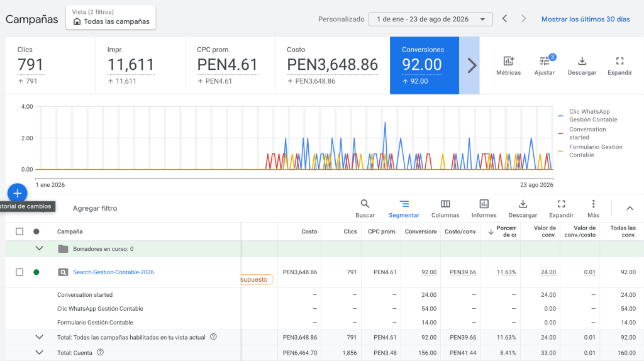Open the Más three-dot menu

pos(593,204)
